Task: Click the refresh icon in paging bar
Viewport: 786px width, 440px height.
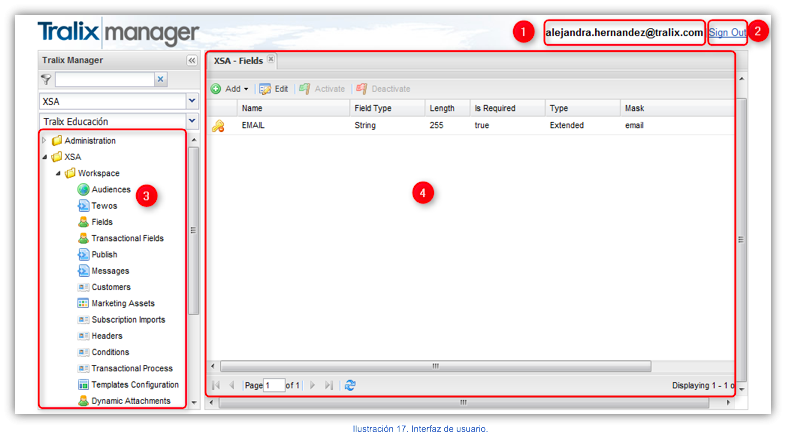Action: click(x=350, y=385)
